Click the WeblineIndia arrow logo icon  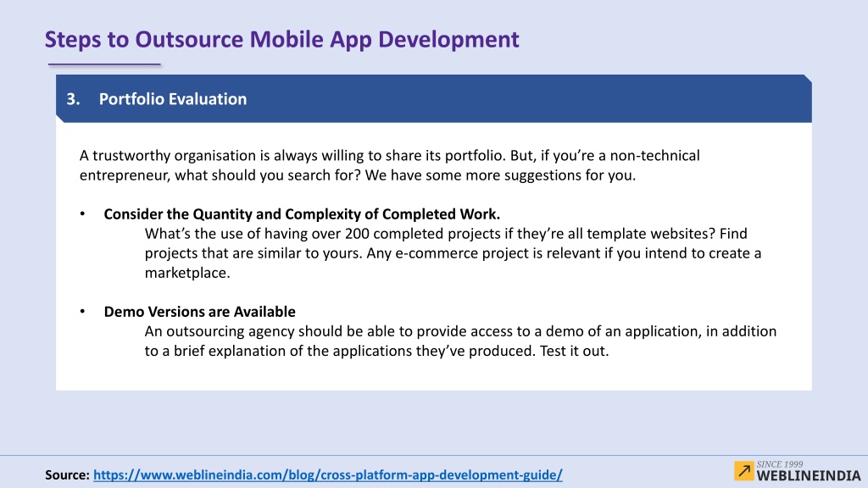click(x=744, y=471)
